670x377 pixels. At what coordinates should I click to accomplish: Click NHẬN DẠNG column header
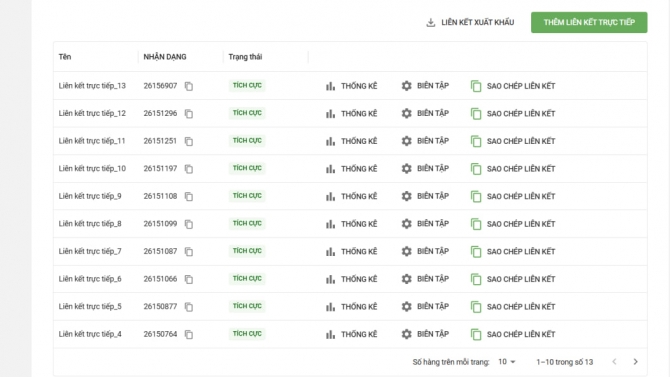tap(165, 57)
